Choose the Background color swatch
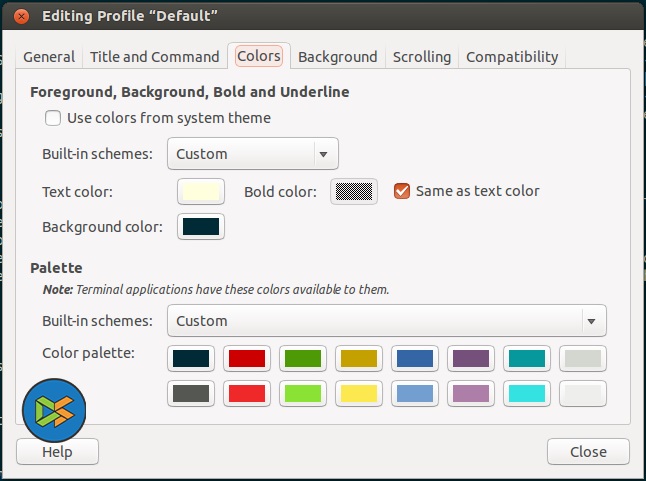The width and height of the screenshot is (646, 481). click(x=201, y=227)
